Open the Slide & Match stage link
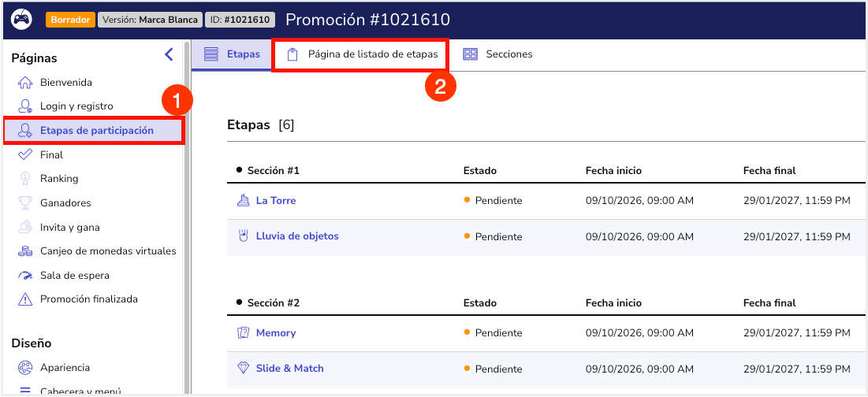 pos(289,368)
